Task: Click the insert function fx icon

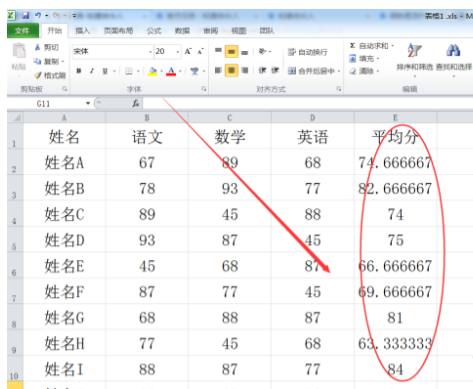Action: point(136,104)
